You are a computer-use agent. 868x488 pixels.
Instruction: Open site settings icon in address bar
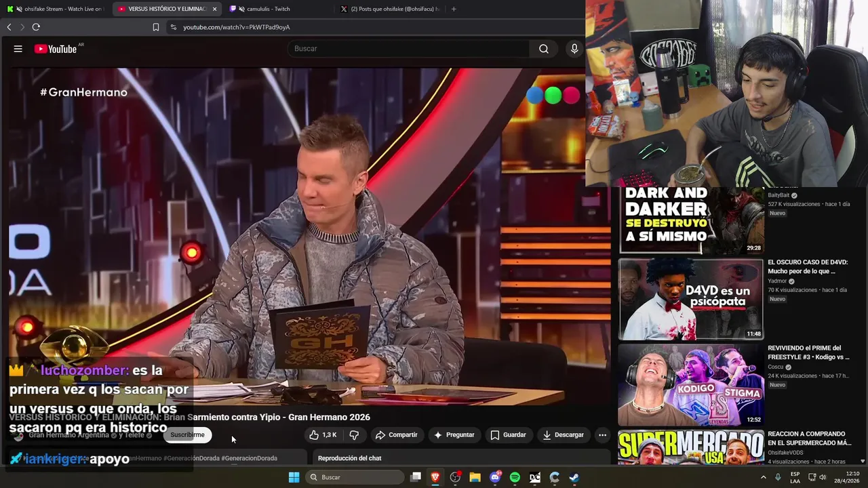tap(173, 27)
